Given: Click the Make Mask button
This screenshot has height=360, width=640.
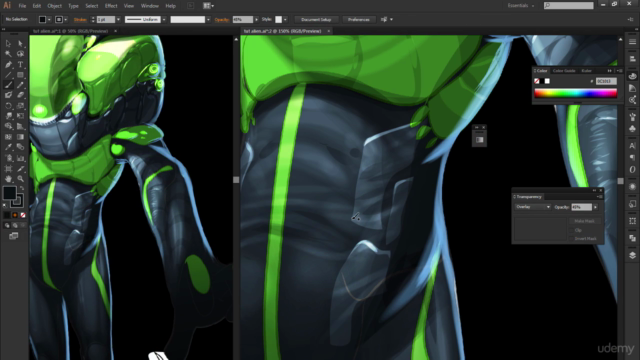Looking at the screenshot, I should click(x=584, y=221).
